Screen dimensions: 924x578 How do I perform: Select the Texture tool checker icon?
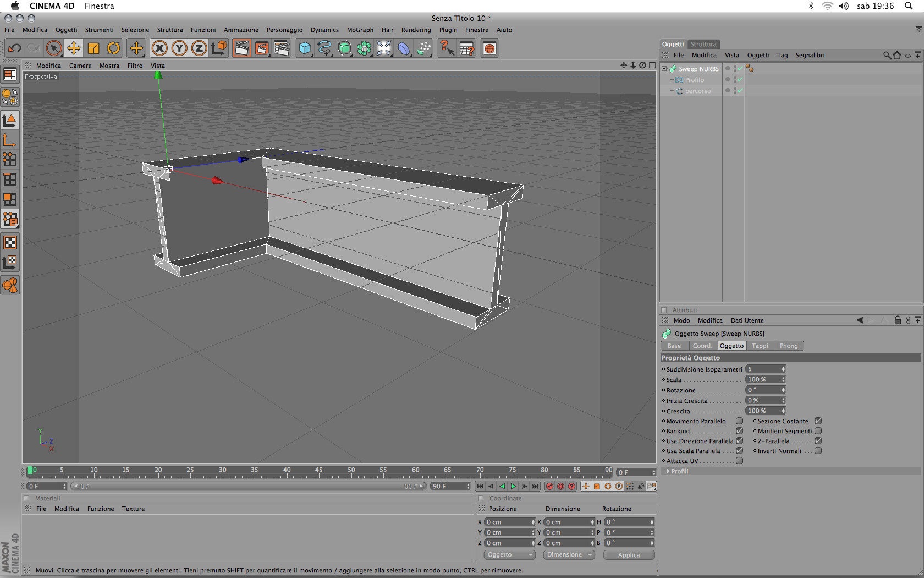pyautogui.click(x=10, y=242)
